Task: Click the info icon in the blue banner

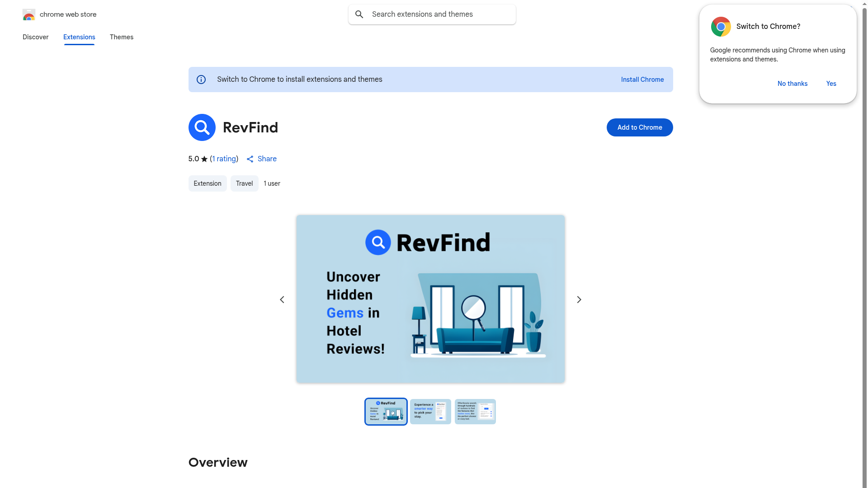Action: coord(201,80)
